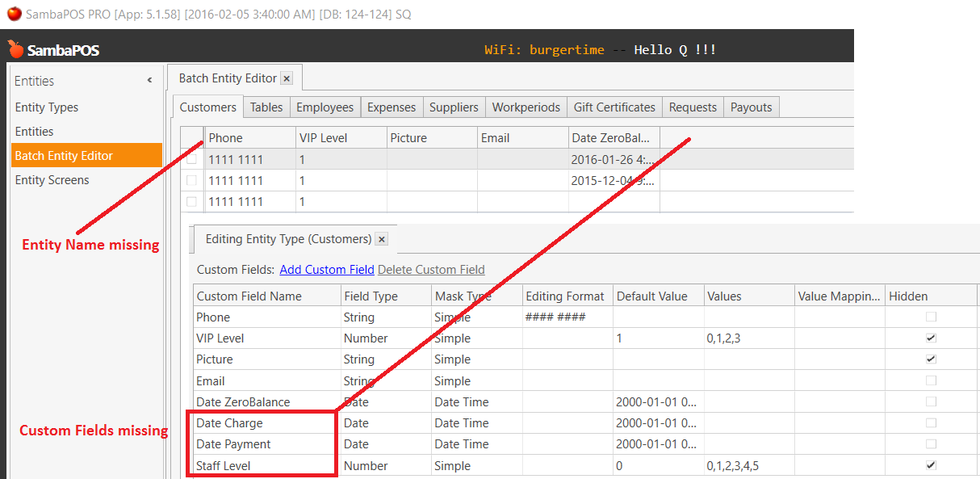This screenshot has width=980, height=479.
Task: Click the 2016-01-26 date cell in customers grid
Action: [x=614, y=160]
